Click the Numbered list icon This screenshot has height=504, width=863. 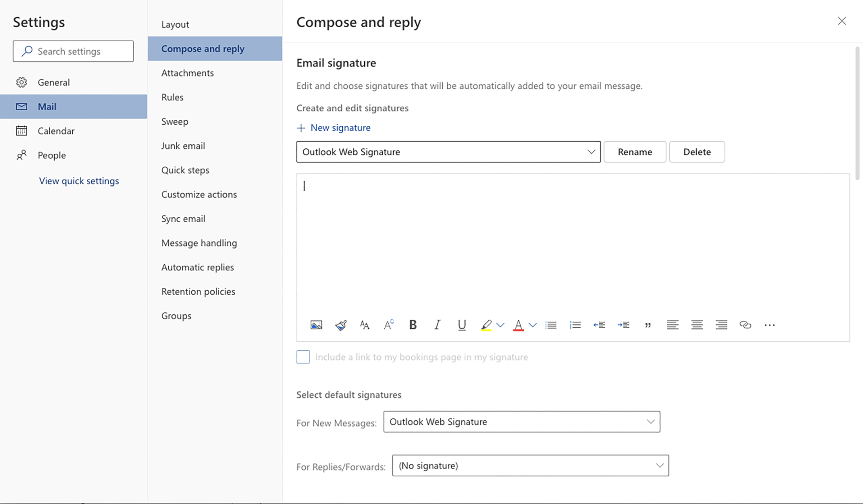coord(575,324)
